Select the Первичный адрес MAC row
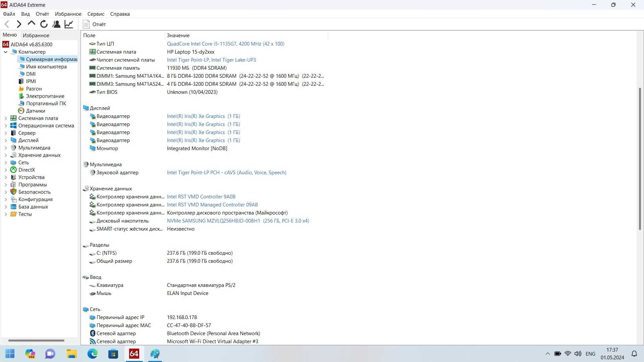This screenshot has height=362, width=644. tap(204, 325)
